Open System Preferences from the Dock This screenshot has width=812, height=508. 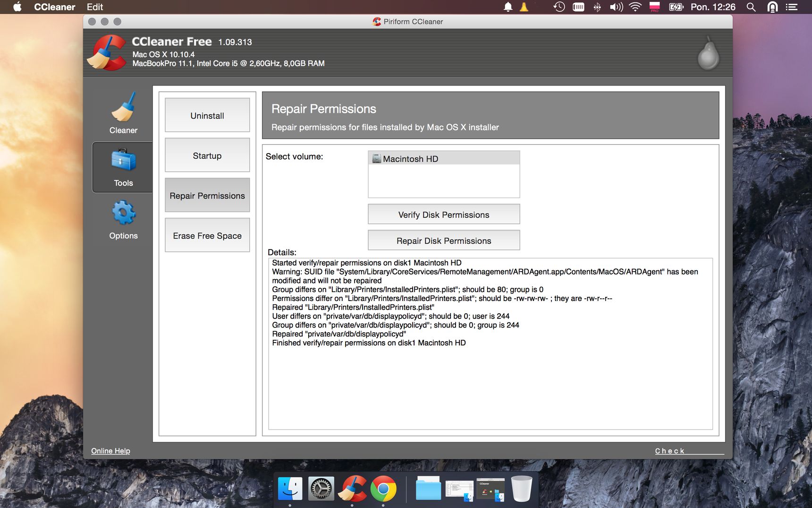(x=321, y=489)
